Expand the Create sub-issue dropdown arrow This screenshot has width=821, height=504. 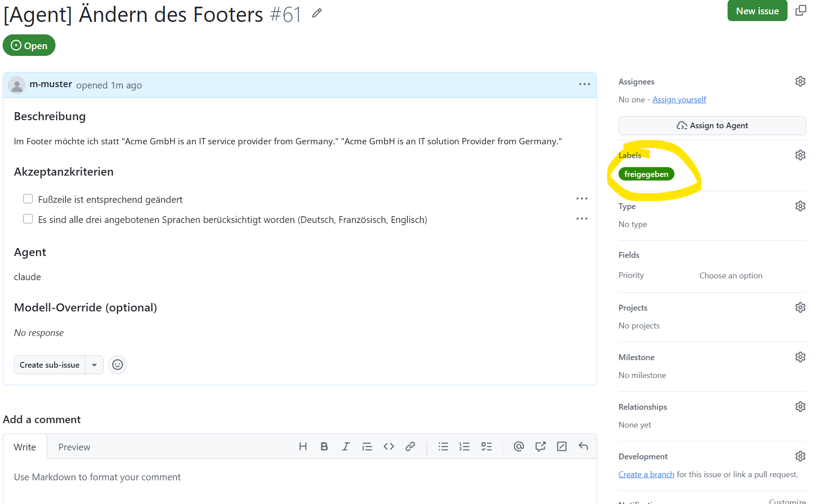pyautogui.click(x=94, y=365)
